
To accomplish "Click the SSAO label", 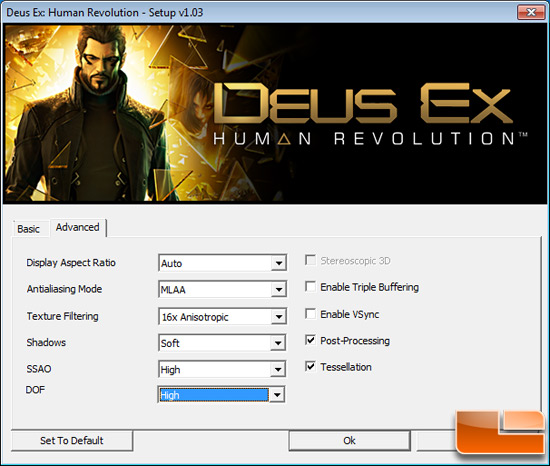I will click(39, 369).
